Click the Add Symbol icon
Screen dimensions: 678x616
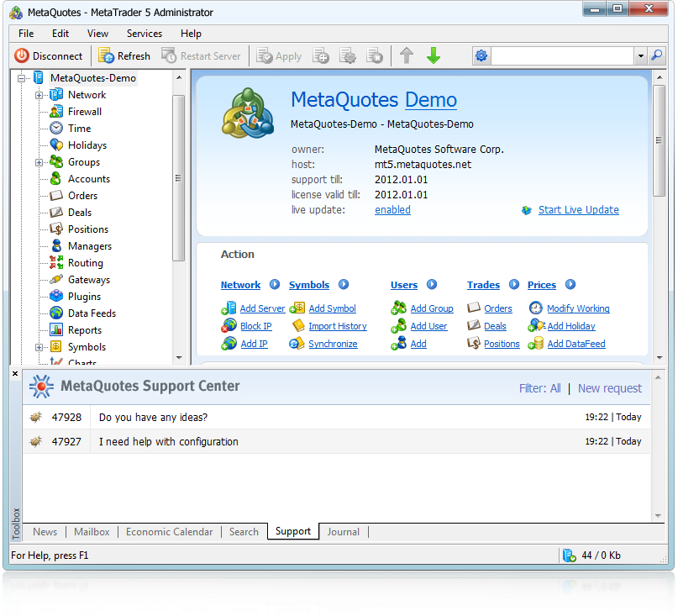[x=297, y=308]
